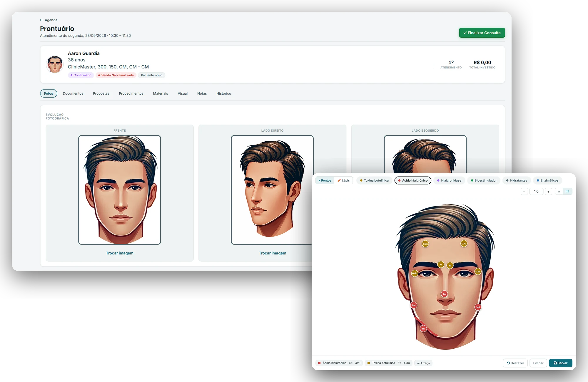
Task: Undo the last mark with Desfazer
Action: 515,363
